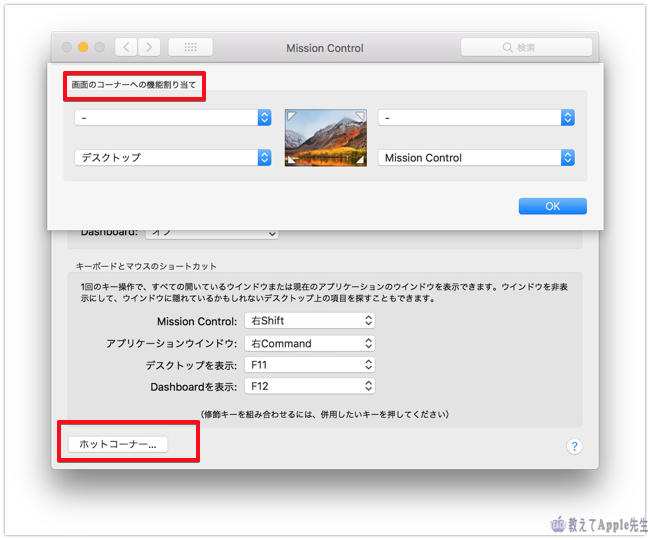The height and width of the screenshot is (540, 650).
Task: Click the Mission Control window title
Action: coord(325,48)
